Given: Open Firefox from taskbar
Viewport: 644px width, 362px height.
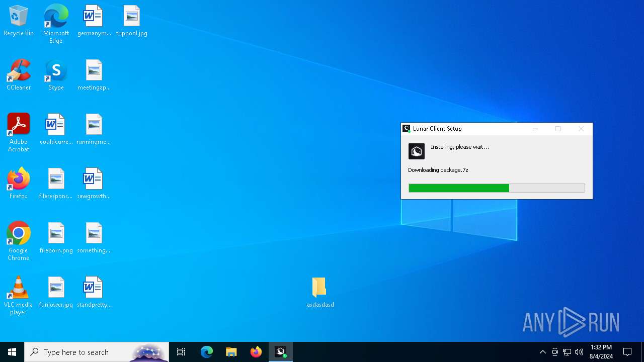Looking at the screenshot, I should (x=256, y=352).
